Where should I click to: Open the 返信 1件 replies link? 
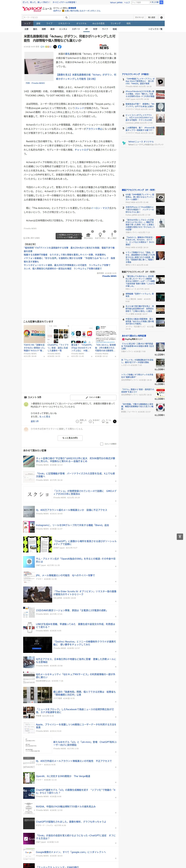pos(35,421)
